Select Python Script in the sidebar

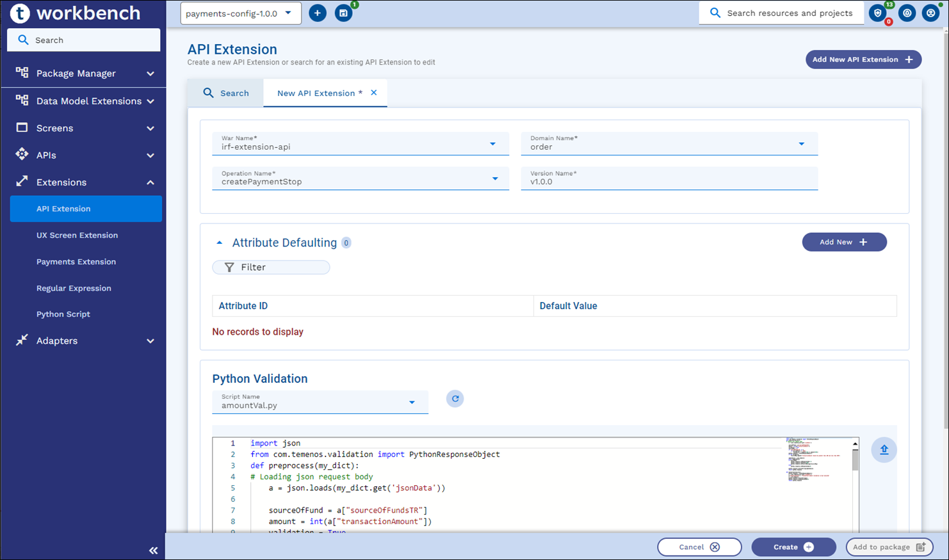click(63, 314)
